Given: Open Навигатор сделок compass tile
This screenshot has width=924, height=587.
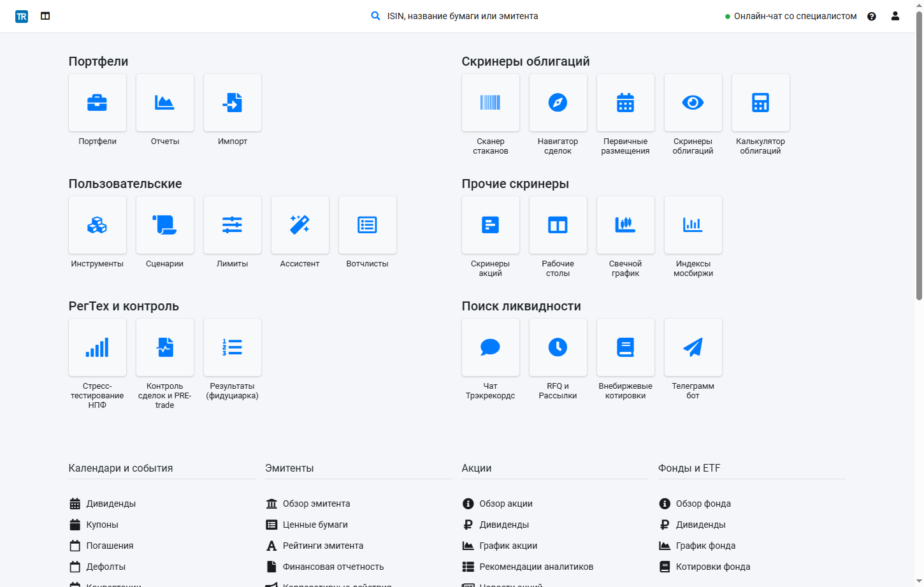Looking at the screenshot, I should [558, 103].
